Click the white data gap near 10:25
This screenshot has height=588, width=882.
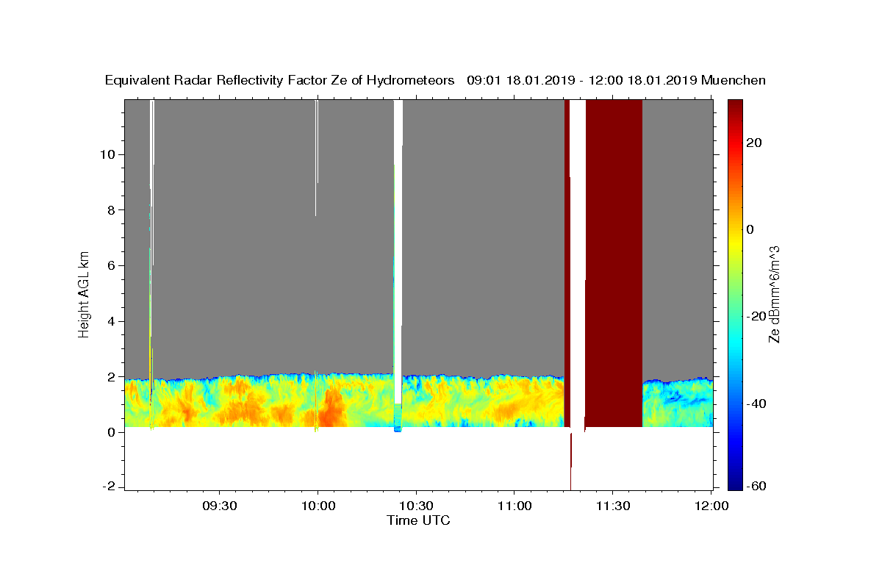pyautogui.click(x=398, y=250)
